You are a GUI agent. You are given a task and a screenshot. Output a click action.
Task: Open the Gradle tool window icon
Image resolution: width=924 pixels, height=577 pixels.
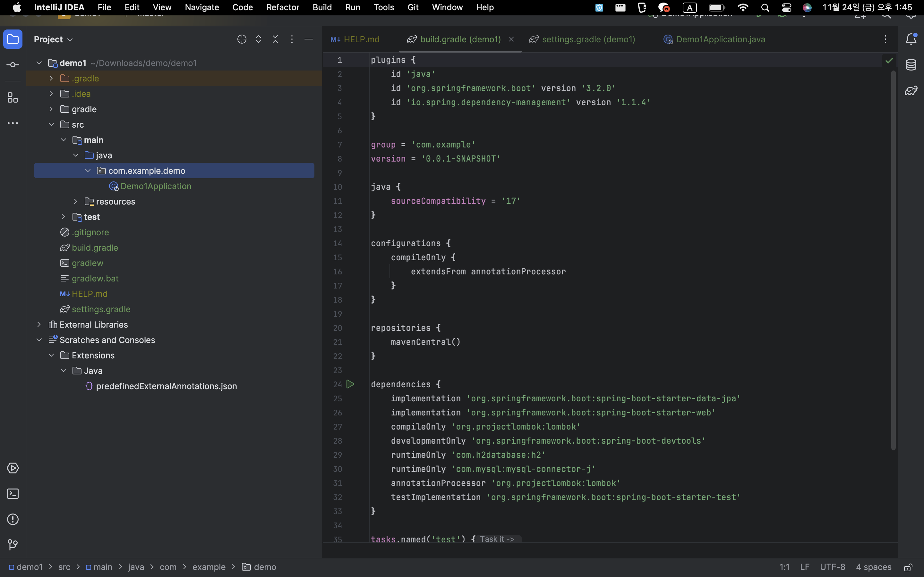(911, 91)
